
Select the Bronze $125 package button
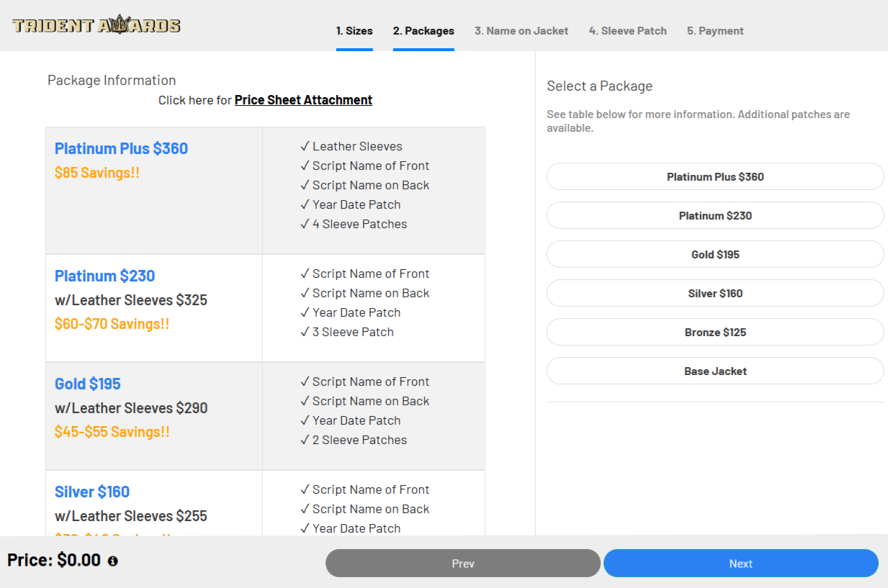715,332
